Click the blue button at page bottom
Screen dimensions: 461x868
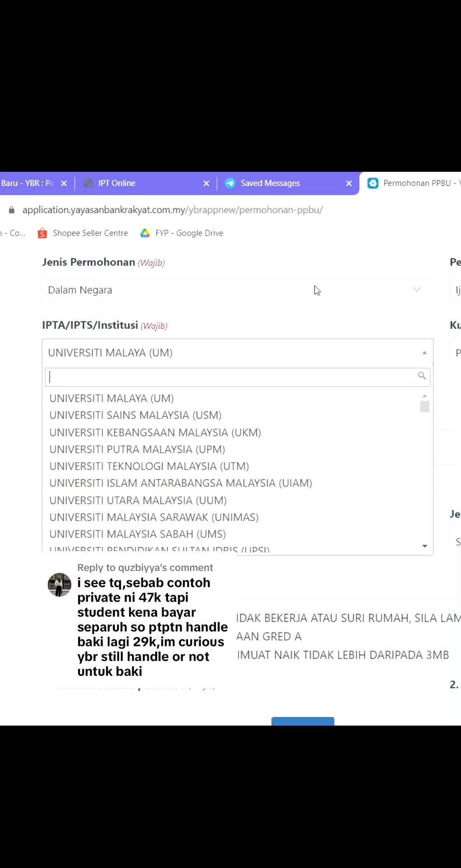coord(303,721)
